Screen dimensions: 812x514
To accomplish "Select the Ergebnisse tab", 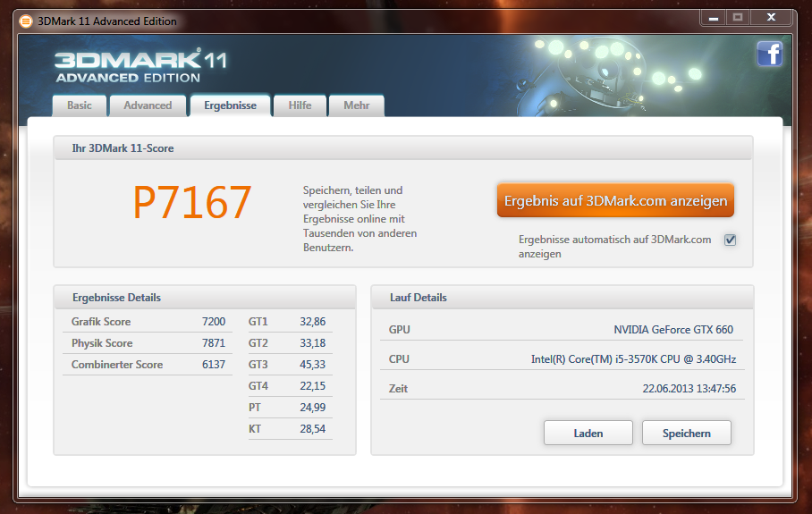I will (231, 105).
